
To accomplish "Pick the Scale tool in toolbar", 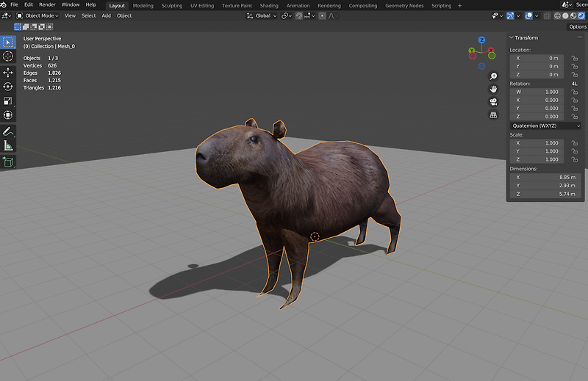I will [x=8, y=101].
